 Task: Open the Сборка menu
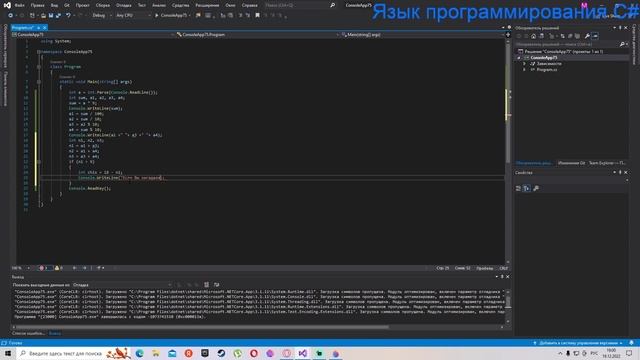(x=102, y=5)
